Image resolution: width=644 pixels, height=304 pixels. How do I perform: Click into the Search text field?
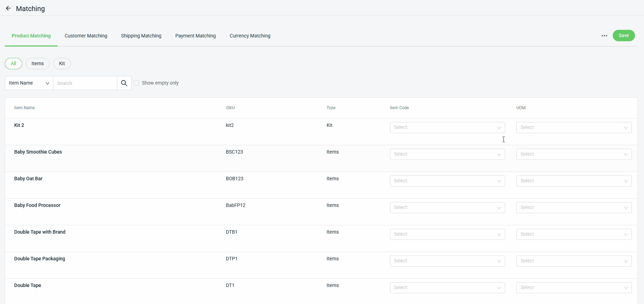pos(85,83)
